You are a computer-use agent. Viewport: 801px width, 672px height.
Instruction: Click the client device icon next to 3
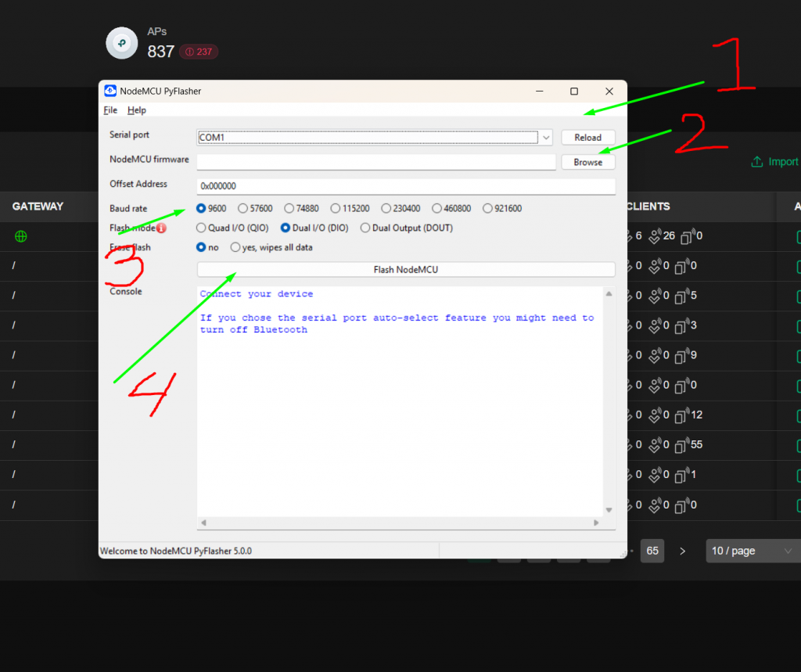click(x=681, y=326)
